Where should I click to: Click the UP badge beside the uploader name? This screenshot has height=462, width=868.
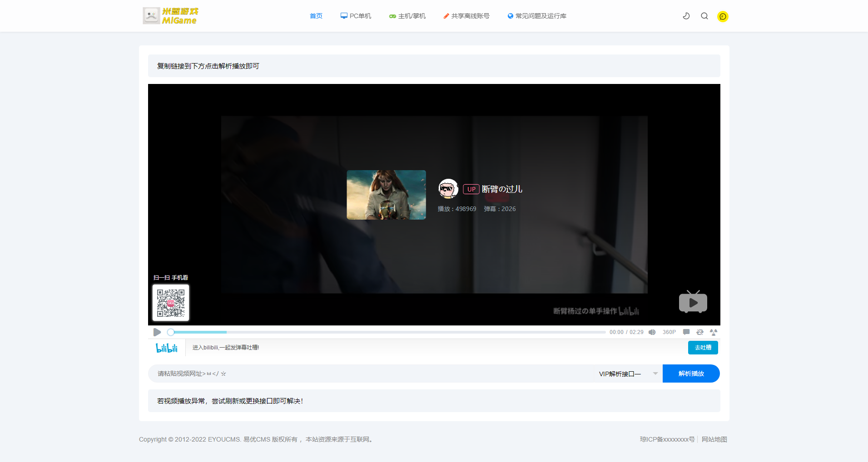click(471, 189)
